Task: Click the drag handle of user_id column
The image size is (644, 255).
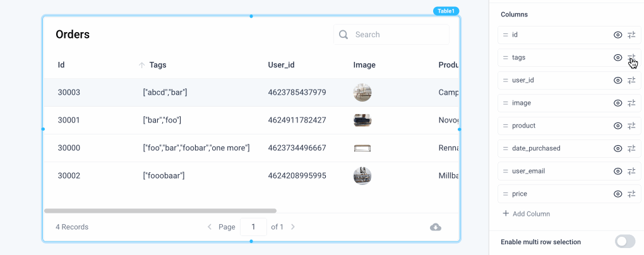Action: point(506,81)
